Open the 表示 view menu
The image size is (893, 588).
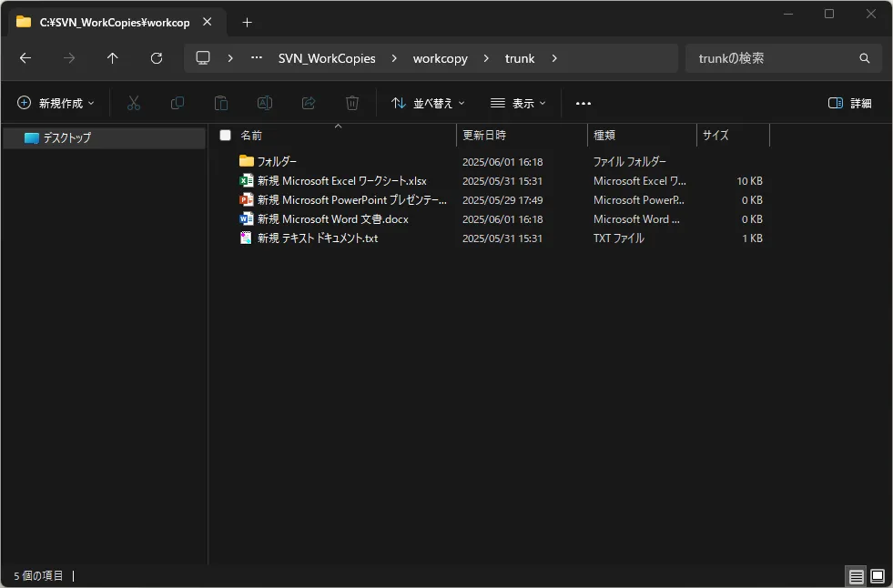(518, 103)
